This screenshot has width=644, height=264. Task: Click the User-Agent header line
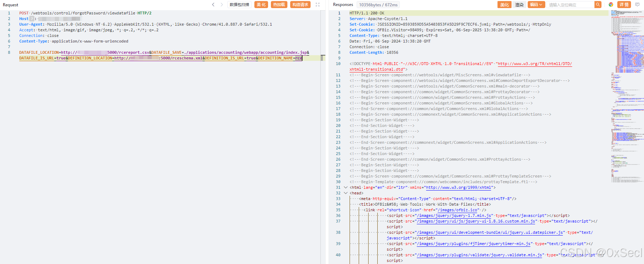click(145, 24)
